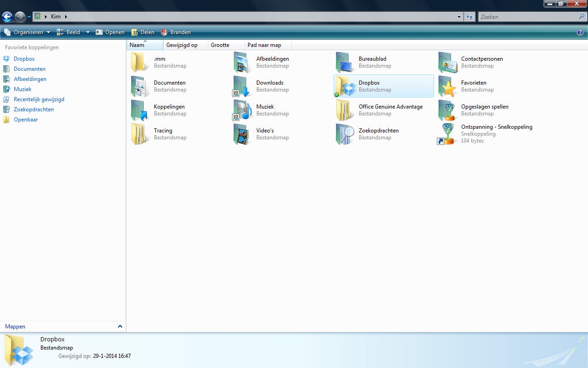This screenshot has height=368, width=588.
Task: Sort by the Gewijzigd op column
Action: (x=182, y=45)
